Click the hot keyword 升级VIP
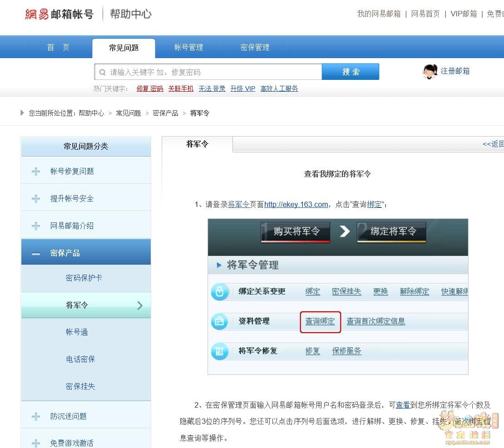The height and width of the screenshot is (448, 504). 242,89
